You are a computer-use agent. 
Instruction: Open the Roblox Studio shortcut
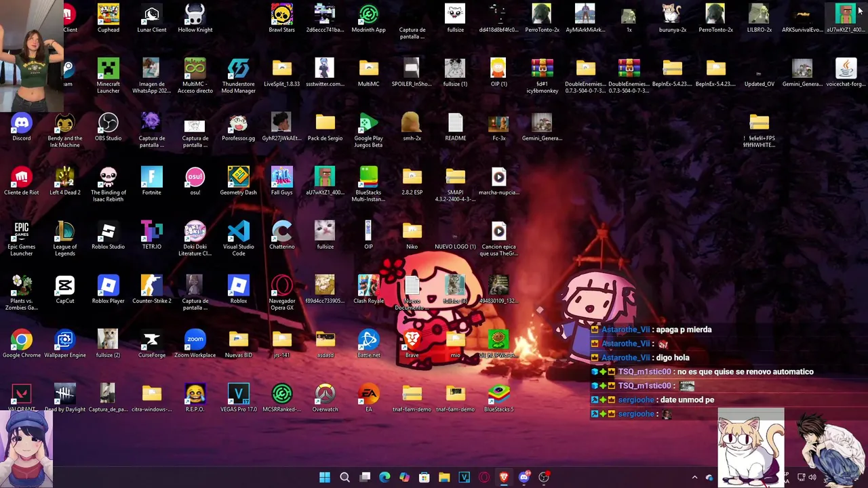[x=108, y=235]
